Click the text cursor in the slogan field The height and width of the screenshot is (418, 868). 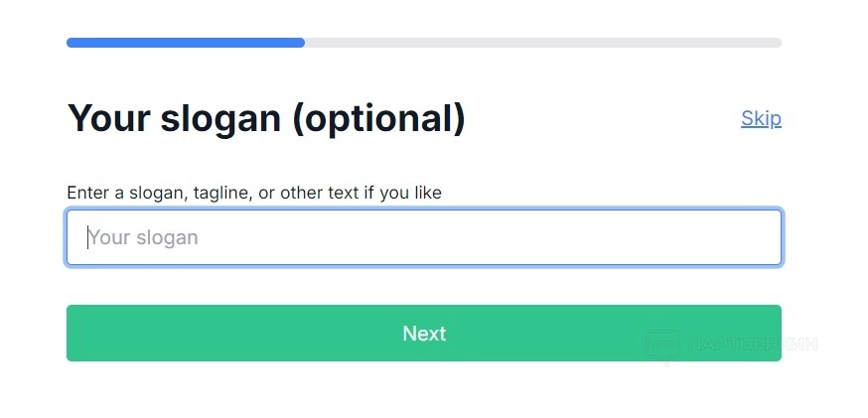[x=87, y=237]
